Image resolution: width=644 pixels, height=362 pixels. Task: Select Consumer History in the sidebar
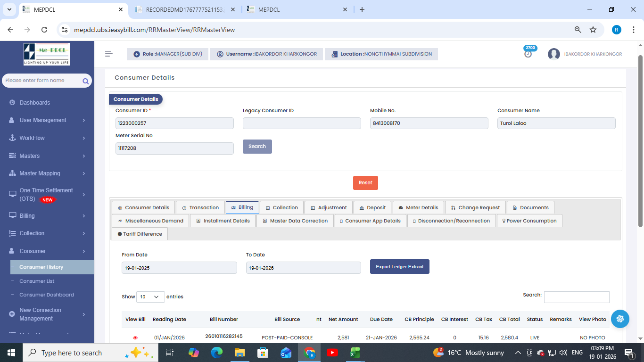click(52, 267)
